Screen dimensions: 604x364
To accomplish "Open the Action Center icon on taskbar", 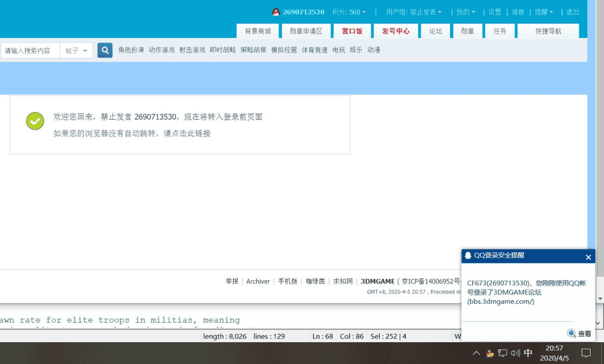I will 586,353.
